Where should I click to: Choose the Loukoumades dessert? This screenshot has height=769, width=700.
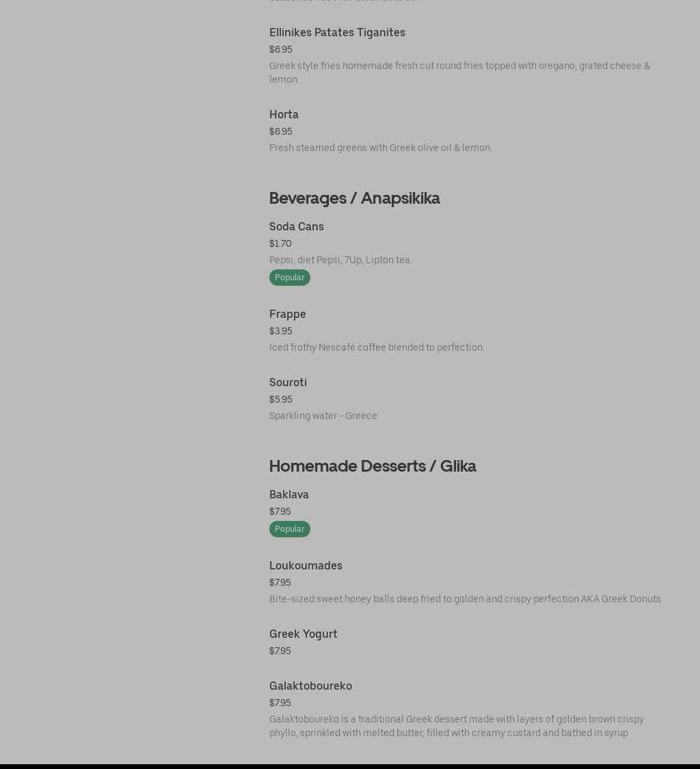(x=306, y=565)
